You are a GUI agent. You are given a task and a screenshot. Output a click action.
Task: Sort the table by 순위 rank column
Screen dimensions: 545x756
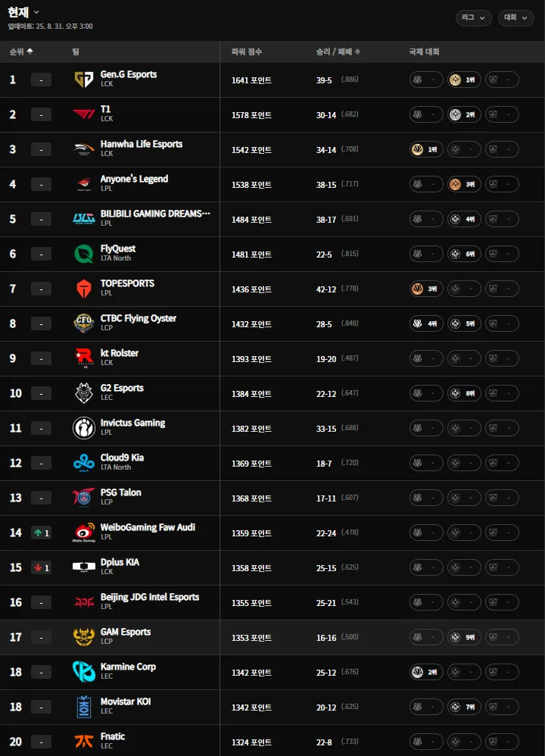tap(21, 52)
